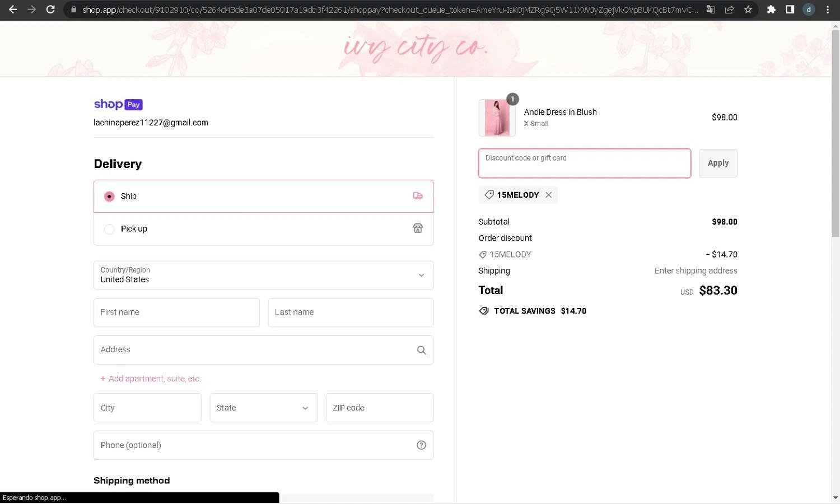Click the Last name field

(x=351, y=312)
